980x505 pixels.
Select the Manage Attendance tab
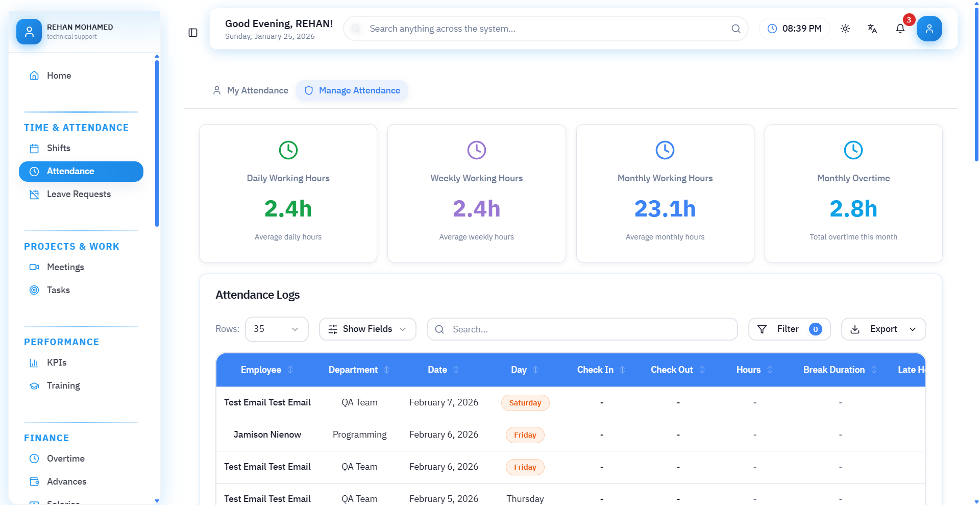coord(352,90)
